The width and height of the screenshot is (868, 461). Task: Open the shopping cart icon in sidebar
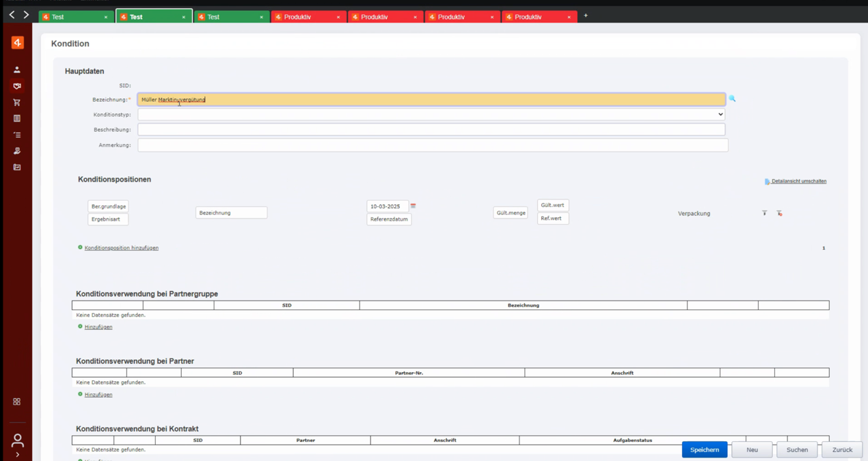click(17, 102)
